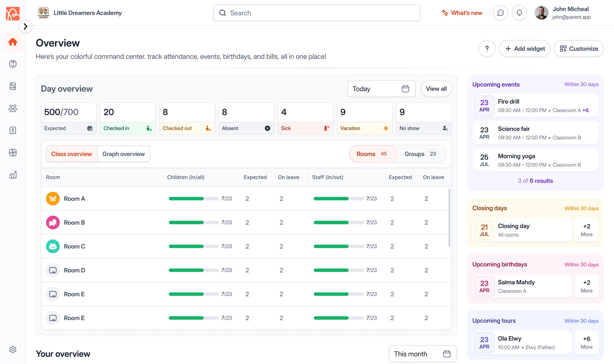Open the Home sidebar icon
614x364 pixels.
pos(13,42)
